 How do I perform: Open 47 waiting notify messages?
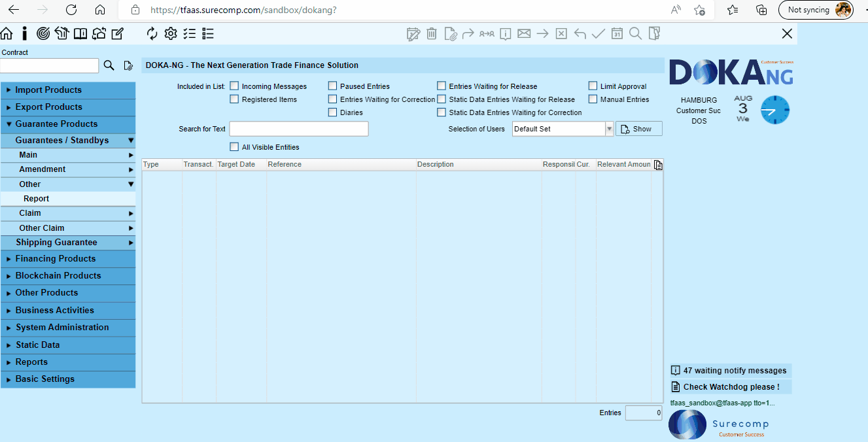[731, 371]
